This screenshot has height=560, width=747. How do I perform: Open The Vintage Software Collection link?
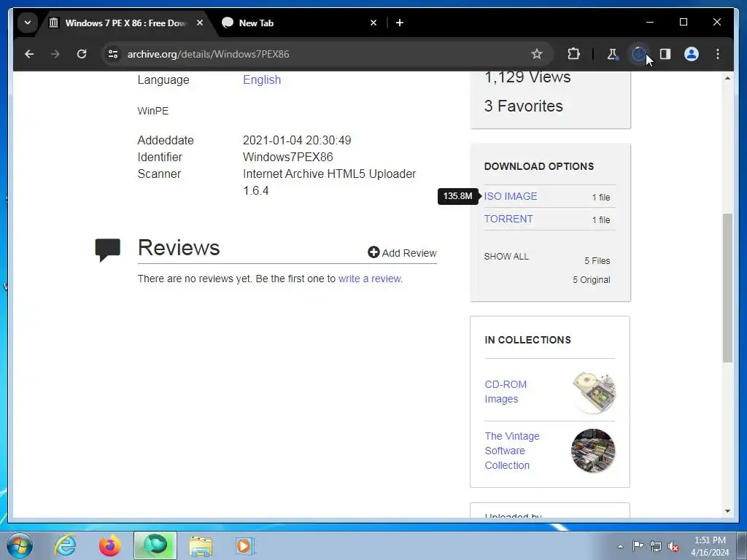point(512,451)
